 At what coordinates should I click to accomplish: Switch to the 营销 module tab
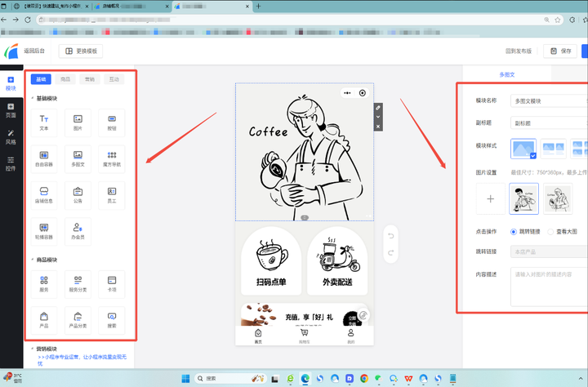click(x=90, y=79)
